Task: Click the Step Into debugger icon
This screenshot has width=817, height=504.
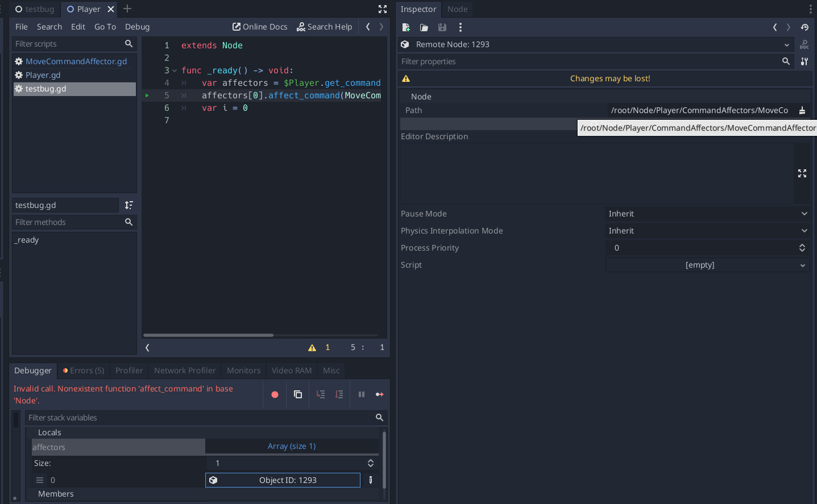Action: [x=320, y=394]
